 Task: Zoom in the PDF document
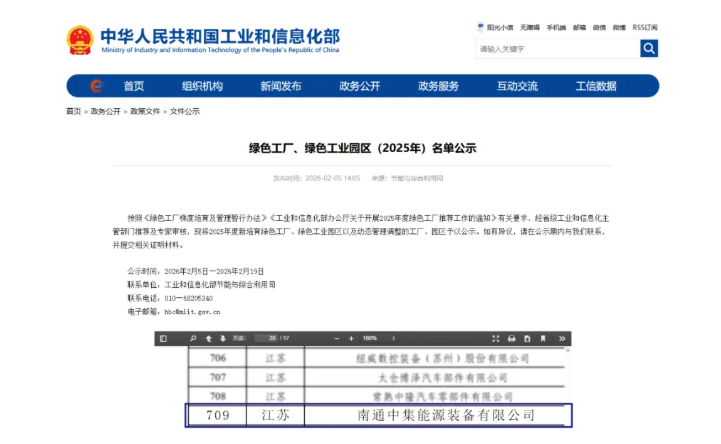pos(351,338)
